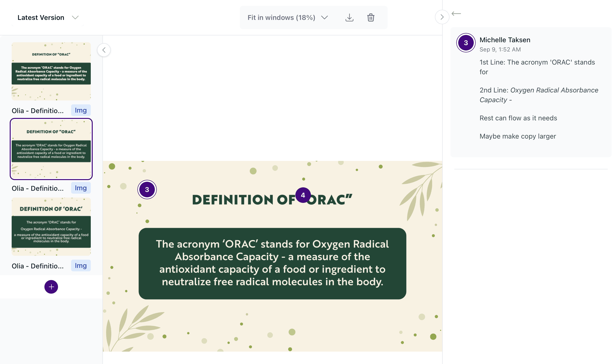Click the download icon in toolbar
The height and width of the screenshot is (364, 615).
[349, 18]
